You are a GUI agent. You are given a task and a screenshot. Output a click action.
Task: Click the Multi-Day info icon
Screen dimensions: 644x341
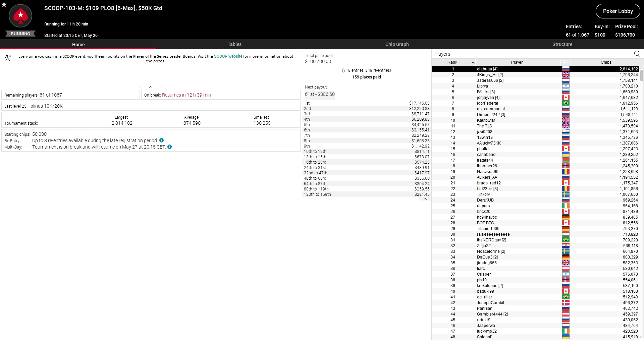click(170, 147)
